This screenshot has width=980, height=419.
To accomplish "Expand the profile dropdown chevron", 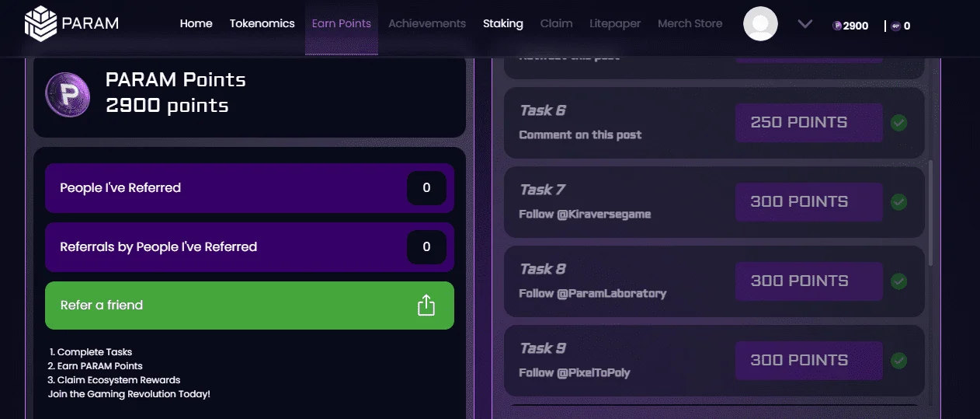I will 805,24.
